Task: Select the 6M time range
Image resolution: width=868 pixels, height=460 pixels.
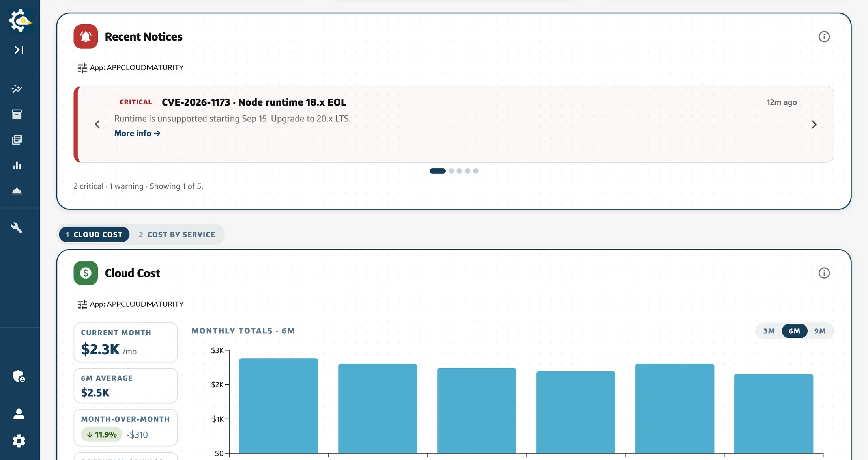Action: pyautogui.click(x=795, y=331)
